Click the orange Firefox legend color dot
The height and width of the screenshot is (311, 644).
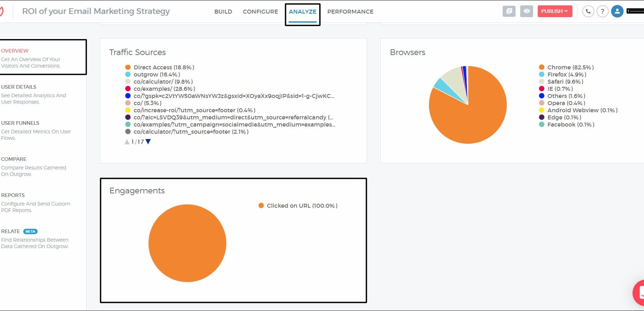pyautogui.click(x=542, y=74)
